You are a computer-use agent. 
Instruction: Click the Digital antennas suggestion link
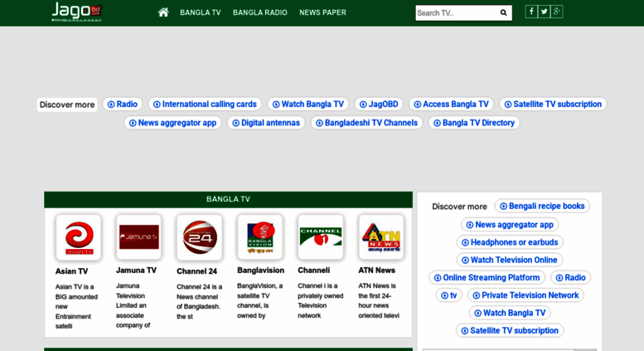pos(266,123)
